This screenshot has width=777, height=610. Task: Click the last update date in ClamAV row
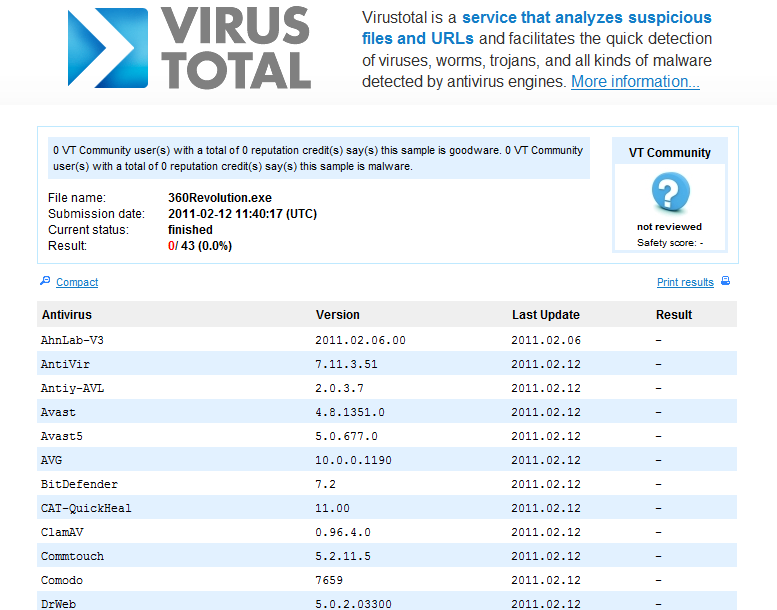point(546,532)
